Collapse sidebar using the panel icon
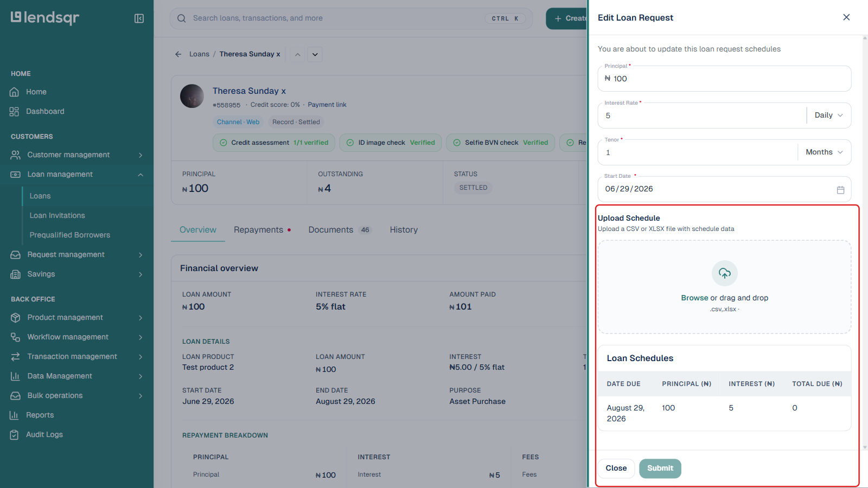This screenshot has height=488, width=868. tap(139, 18)
